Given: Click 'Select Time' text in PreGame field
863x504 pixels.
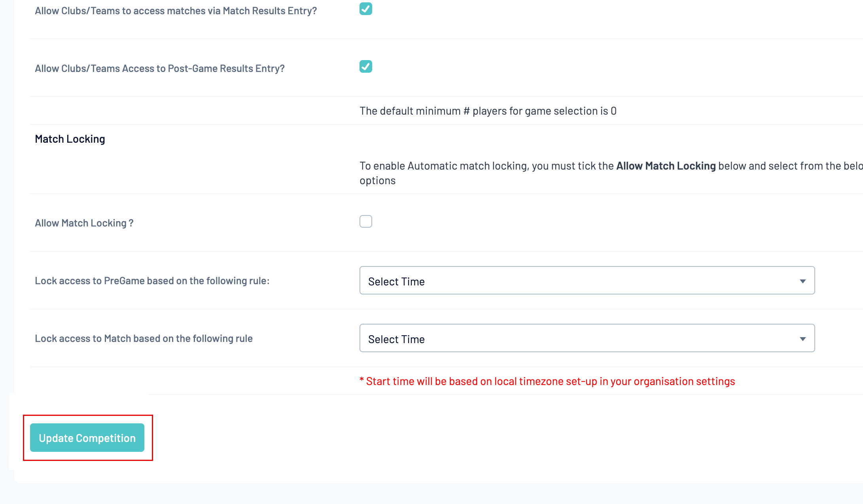Looking at the screenshot, I should point(396,281).
